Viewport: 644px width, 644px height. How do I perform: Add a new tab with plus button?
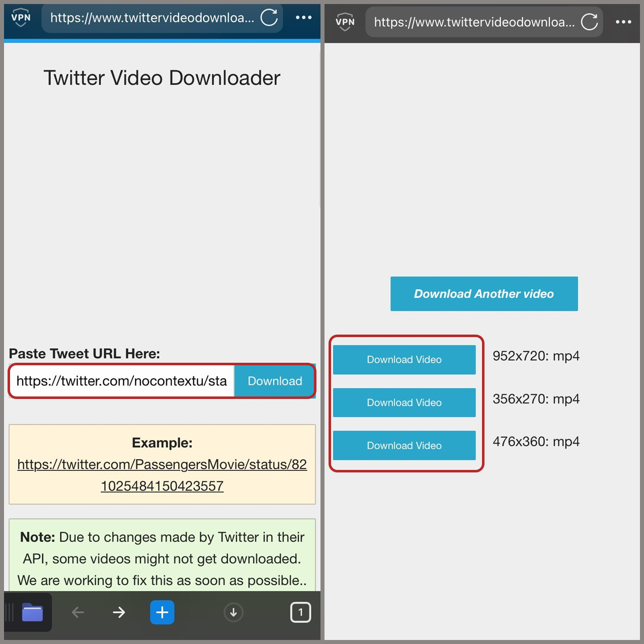click(162, 612)
